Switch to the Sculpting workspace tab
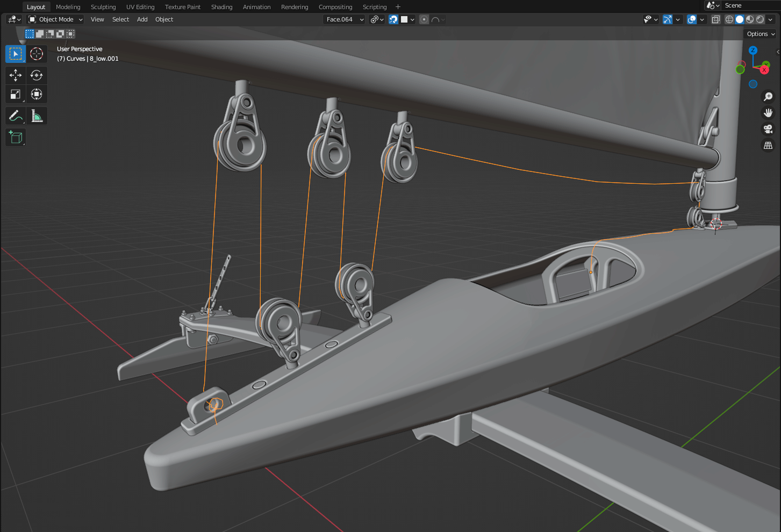 [103, 7]
